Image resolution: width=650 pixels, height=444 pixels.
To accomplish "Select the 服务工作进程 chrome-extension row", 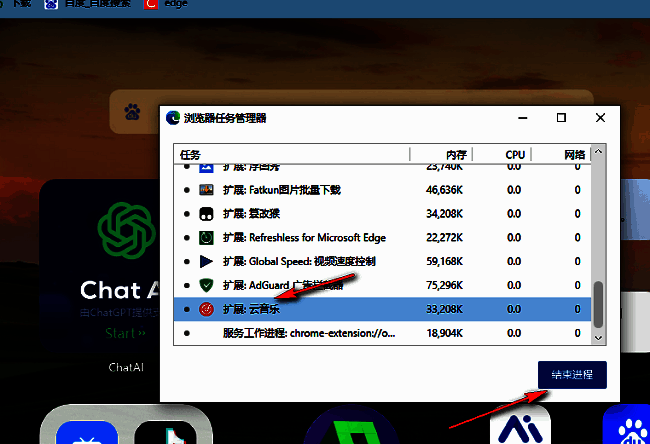I will [300, 333].
